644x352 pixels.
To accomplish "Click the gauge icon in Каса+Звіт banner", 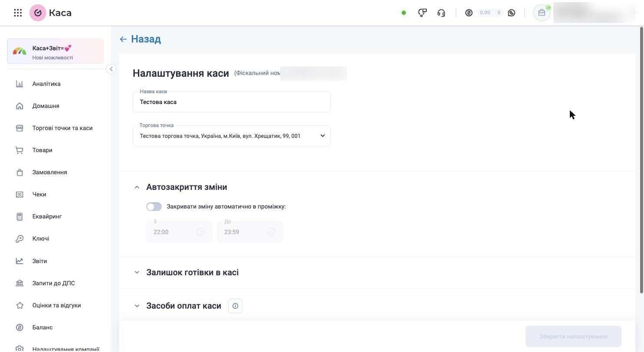I will [20, 51].
